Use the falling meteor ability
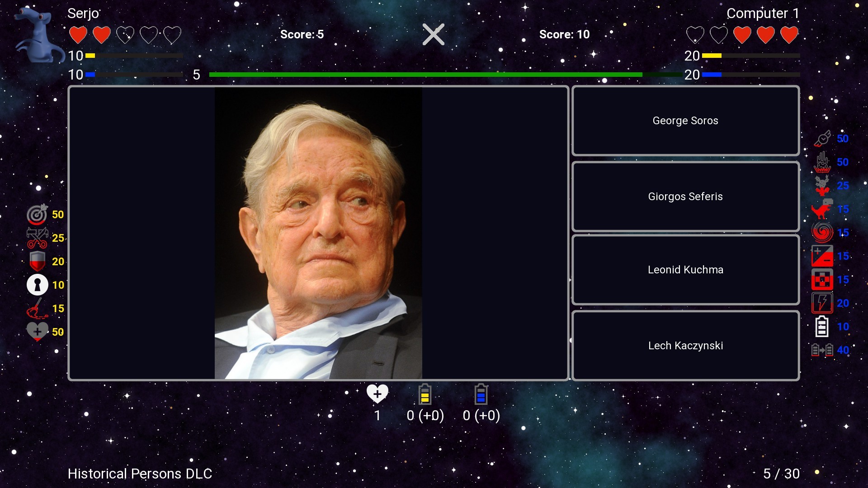The width and height of the screenshot is (868, 488). (822, 162)
